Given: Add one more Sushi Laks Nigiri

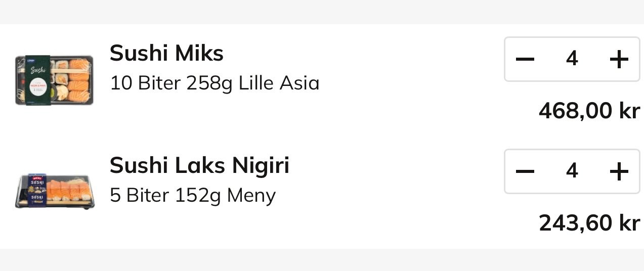Looking at the screenshot, I should click(x=619, y=171).
